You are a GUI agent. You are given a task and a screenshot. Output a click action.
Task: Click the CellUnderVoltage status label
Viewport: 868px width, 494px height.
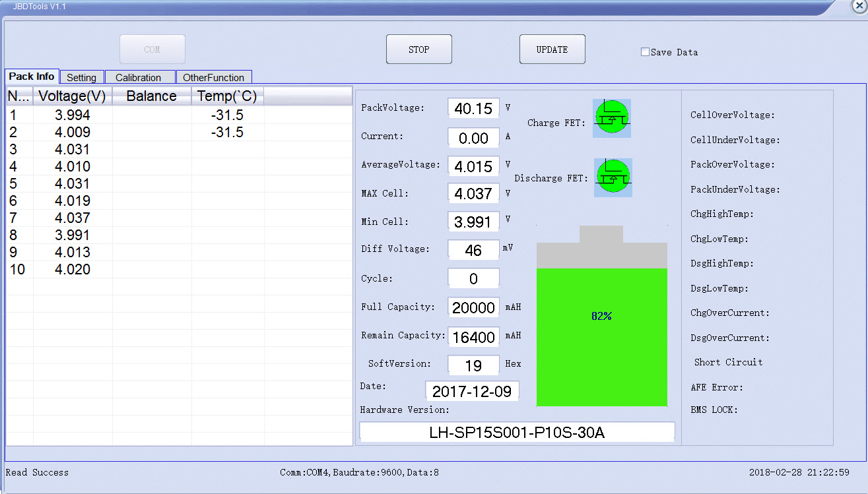[735, 140]
